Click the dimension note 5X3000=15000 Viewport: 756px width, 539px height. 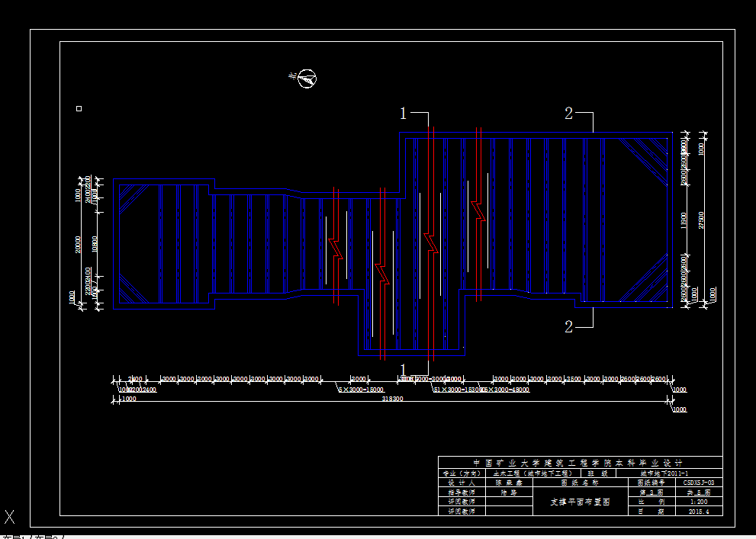click(x=361, y=390)
